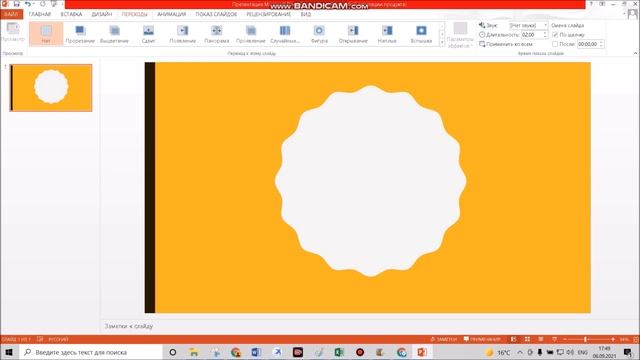Open the ФАЙЛ (File) tab
Image resolution: width=640 pixels, height=360 pixels.
(11, 14)
